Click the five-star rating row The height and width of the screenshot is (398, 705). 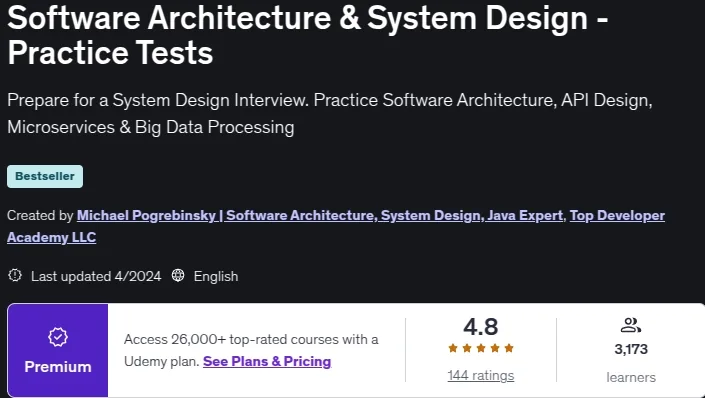click(481, 348)
